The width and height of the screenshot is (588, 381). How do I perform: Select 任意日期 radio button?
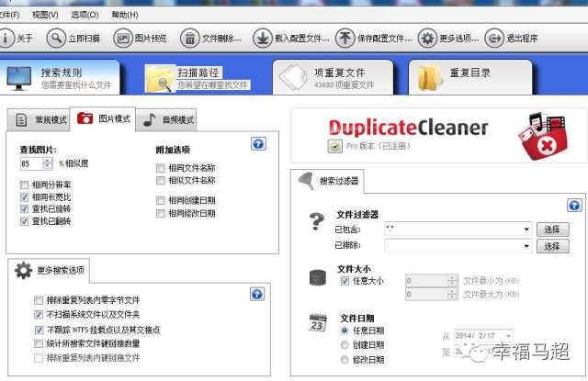(x=345, y=331)
